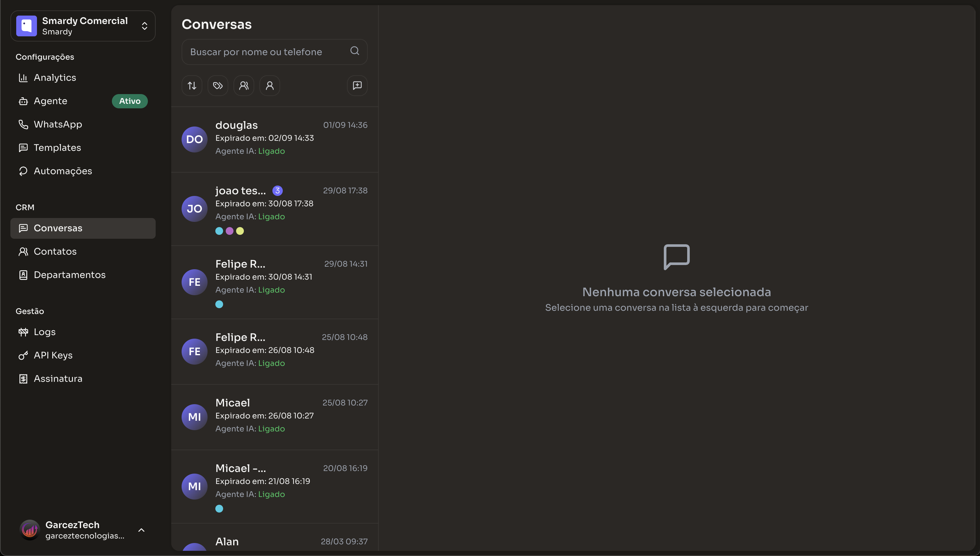
Task: Expand the search magnifier in conversations panel
Action: point(354,51)
